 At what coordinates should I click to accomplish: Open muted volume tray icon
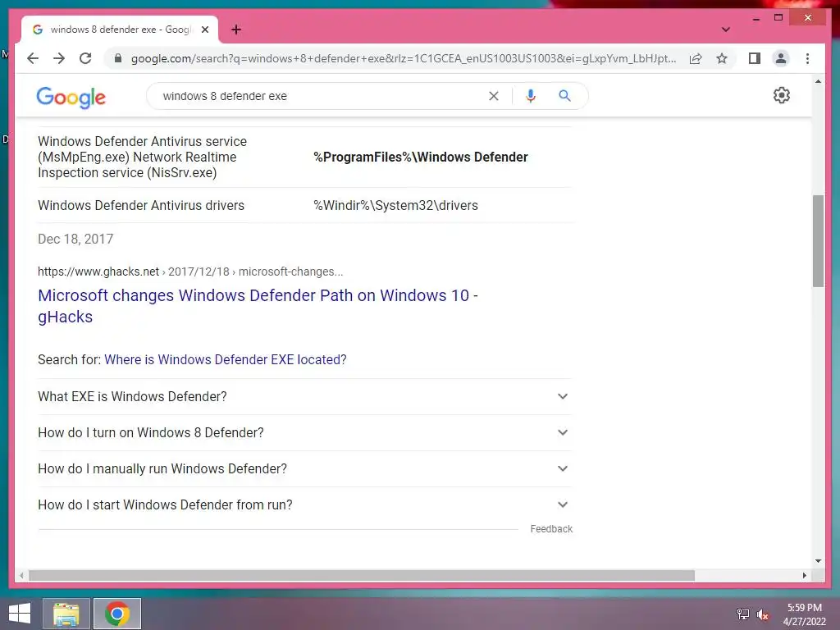(x=762, y=614)
